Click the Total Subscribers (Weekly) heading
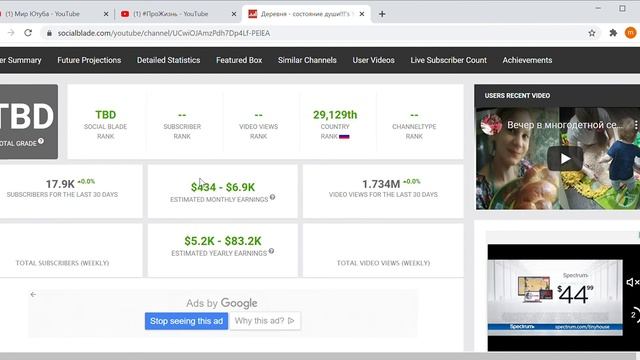640x360 pixels. tap(62, 263)
